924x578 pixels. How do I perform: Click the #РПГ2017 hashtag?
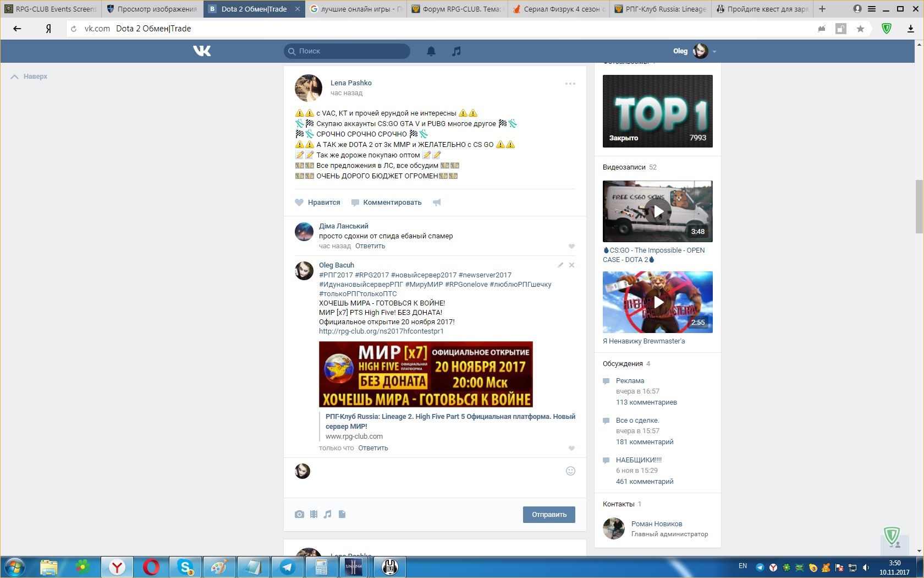coord(336,275)
